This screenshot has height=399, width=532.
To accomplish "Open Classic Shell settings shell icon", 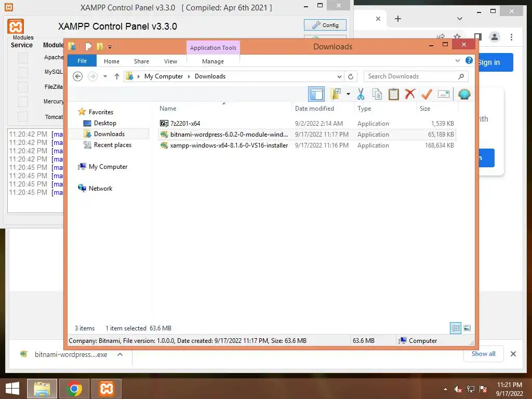I will pyautogui.click(x=464, y=94).
